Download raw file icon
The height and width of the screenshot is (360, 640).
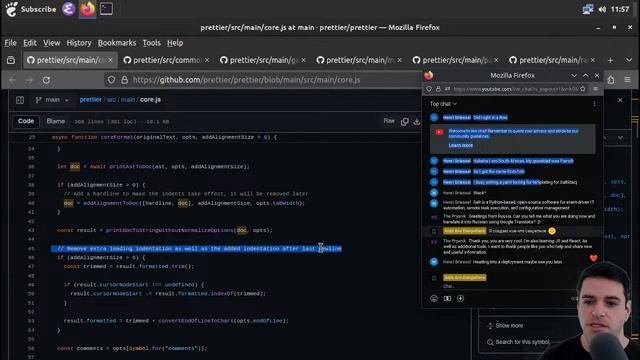tap(416, 122)
